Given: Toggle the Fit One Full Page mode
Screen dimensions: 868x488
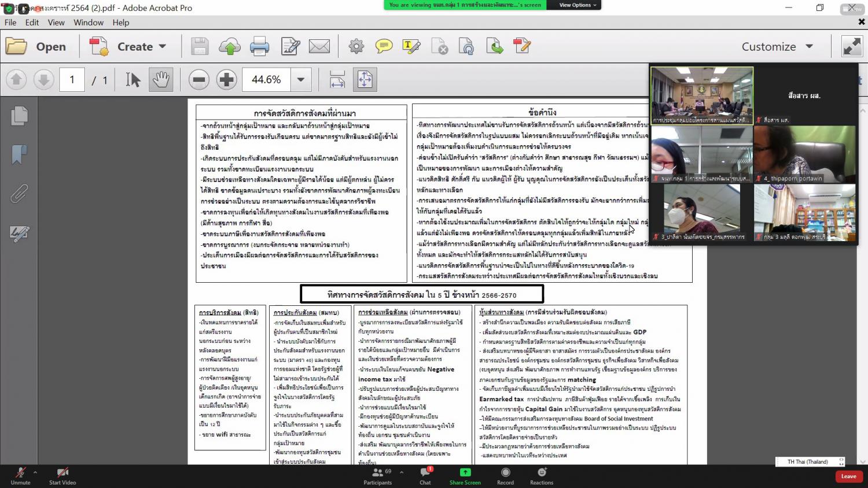Looking at the screenshot, I should (x=365, y=79).
